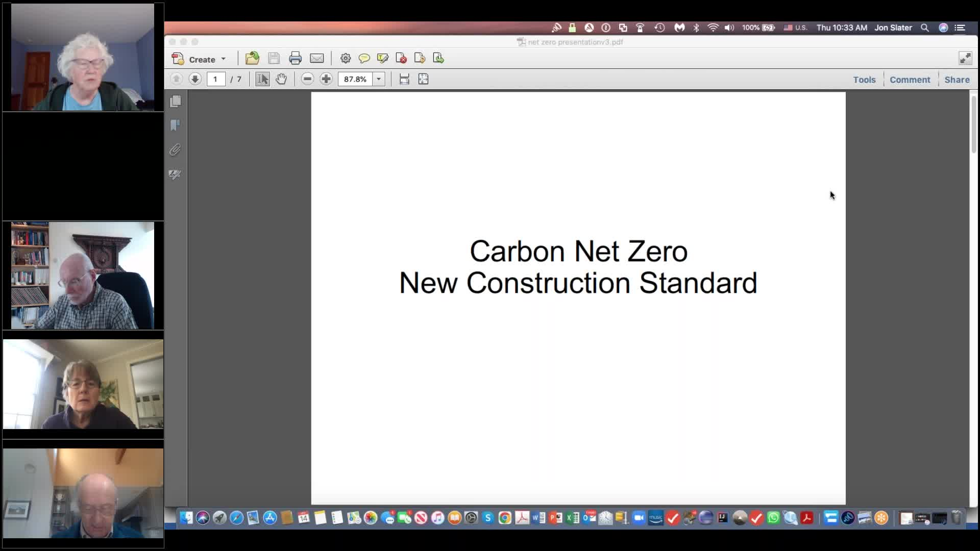Image resolution: width=980 pixels, height=551 pixels.
Task: Open the macOS Notification Center list icon
Action: pyautogui.click(x=960, y=28)
